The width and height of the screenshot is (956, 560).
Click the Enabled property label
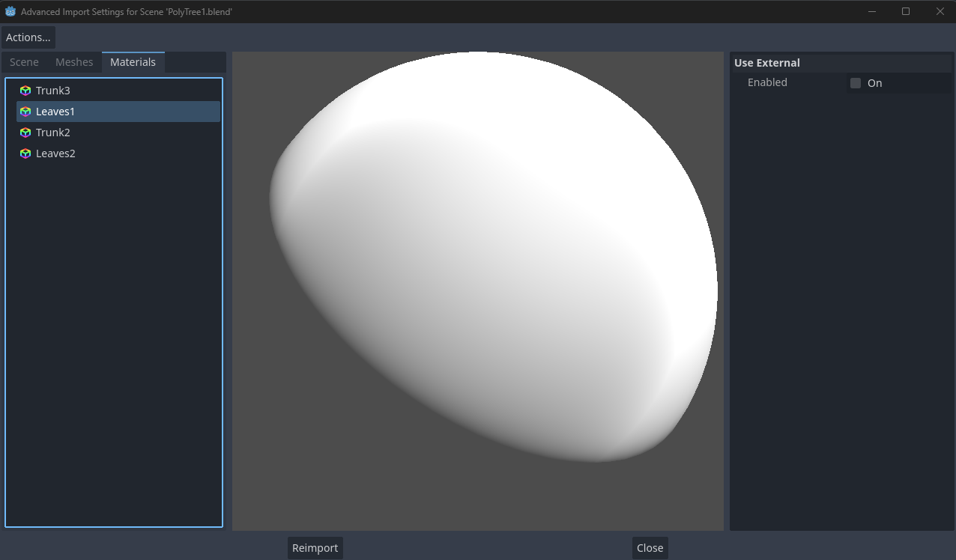[x=767, y=82]
